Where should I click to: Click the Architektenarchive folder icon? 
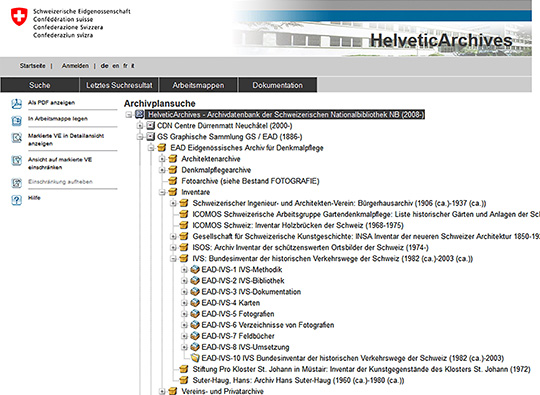click(173, 159)
